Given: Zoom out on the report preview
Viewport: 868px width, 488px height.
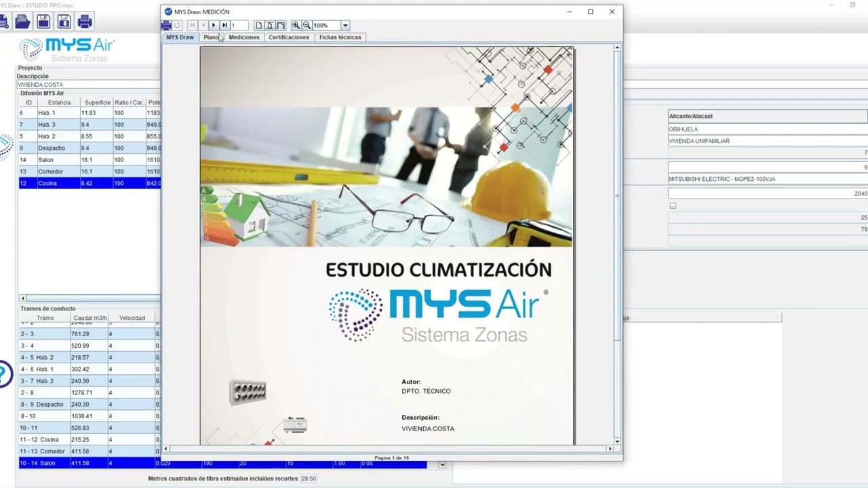Looking at the screenshot, I should 307,25.
